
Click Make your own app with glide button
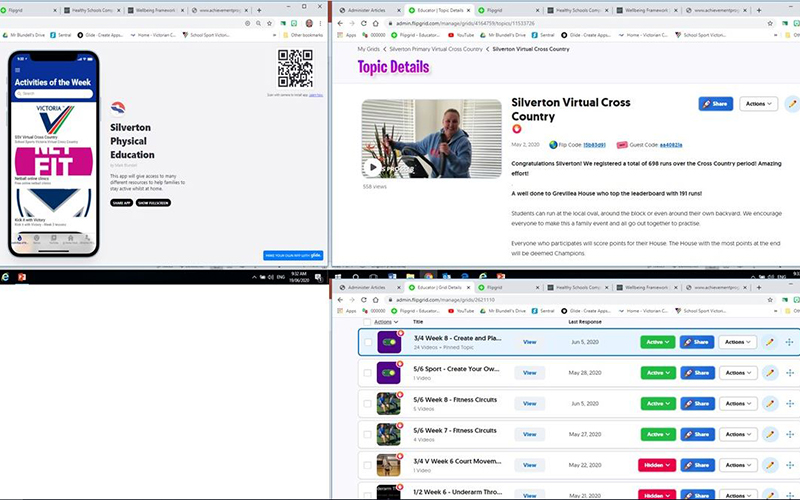[293, 256]
